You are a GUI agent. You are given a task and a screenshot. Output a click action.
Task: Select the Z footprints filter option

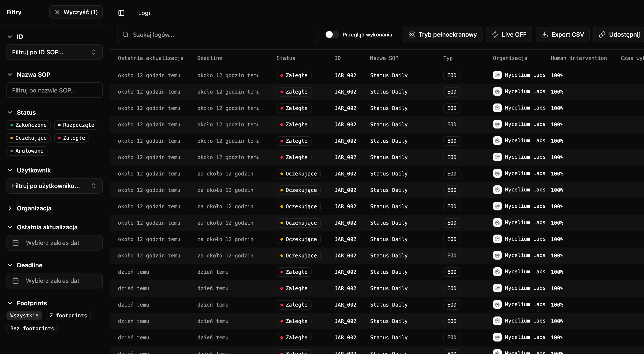68,316
